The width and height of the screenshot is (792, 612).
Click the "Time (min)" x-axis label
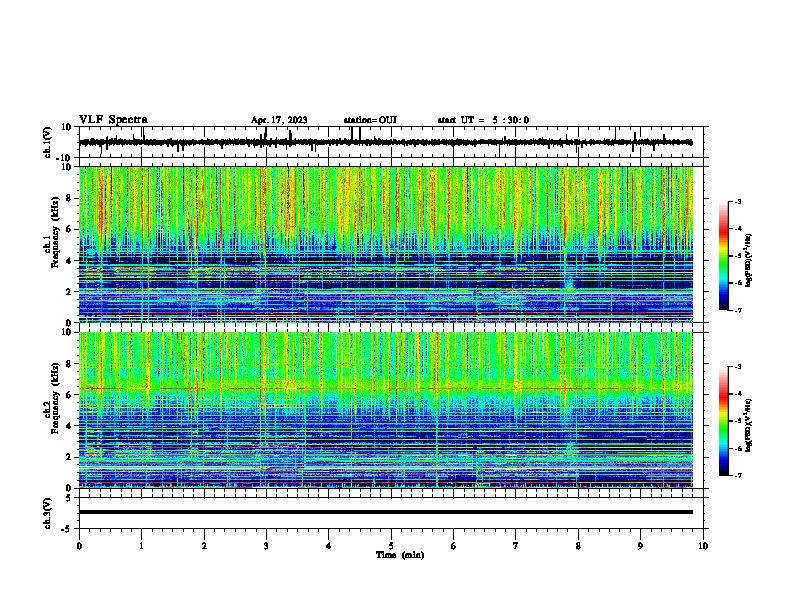coord(400,555)
